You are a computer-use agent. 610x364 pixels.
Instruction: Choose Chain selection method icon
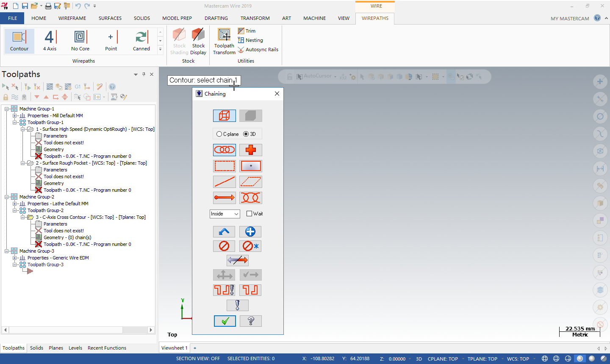click(225, 150)
